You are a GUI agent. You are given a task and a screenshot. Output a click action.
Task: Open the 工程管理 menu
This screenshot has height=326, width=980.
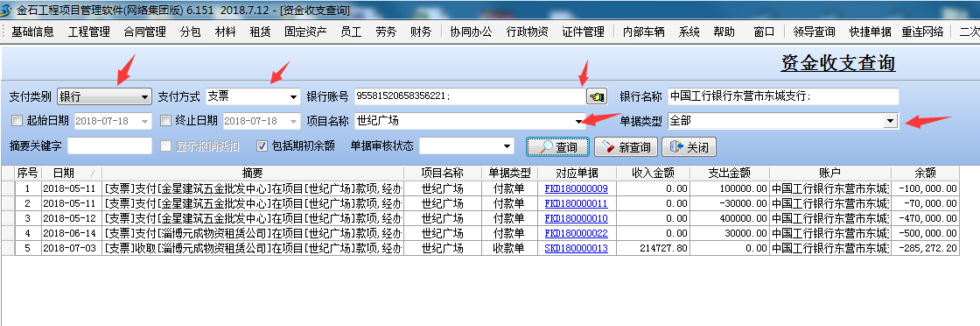pos(88,32)
